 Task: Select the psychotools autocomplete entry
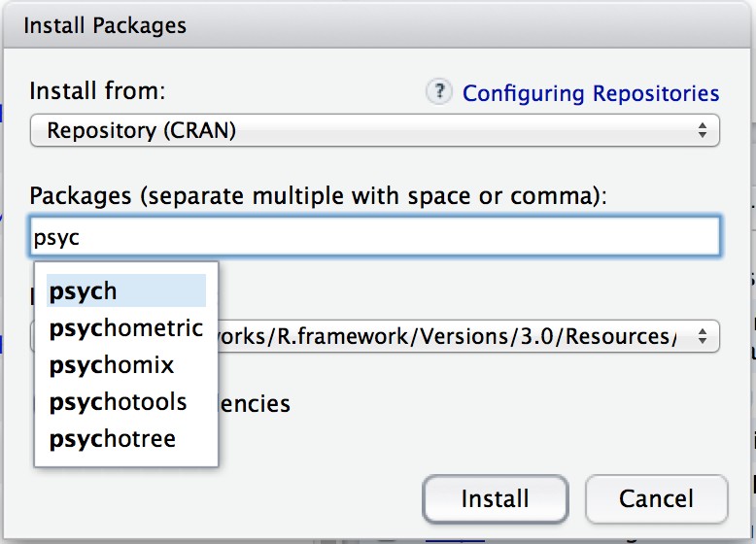click(118, 401)
